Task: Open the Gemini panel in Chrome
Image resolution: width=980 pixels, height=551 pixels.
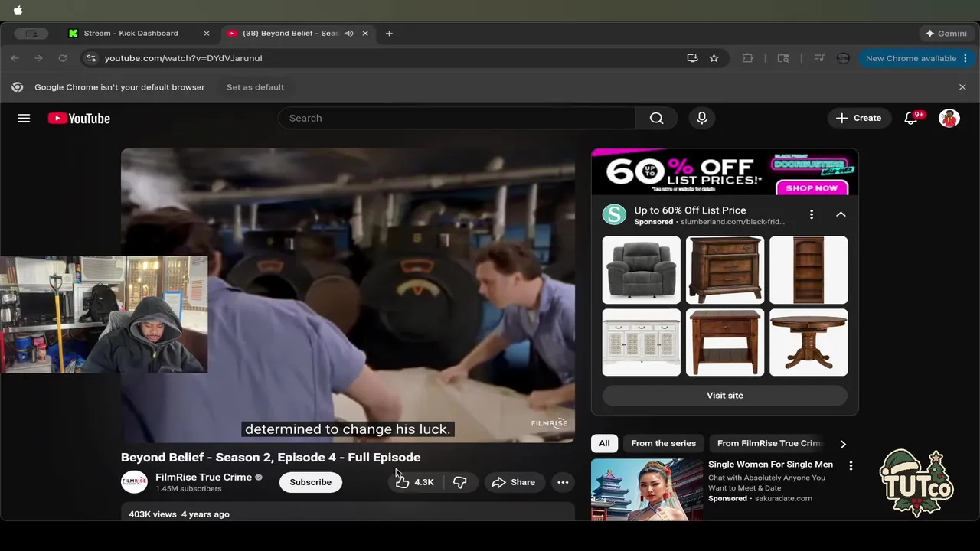Action: pos(946,34)
